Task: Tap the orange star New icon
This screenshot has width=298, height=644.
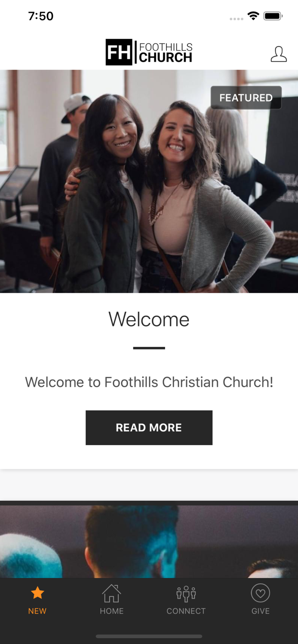Action: (x=37, y=593)
